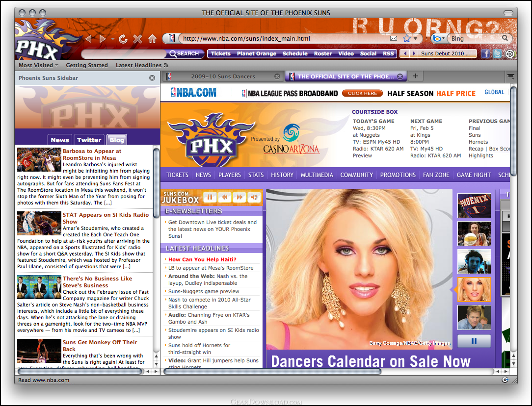Screen dimensions: 532x406
Task: Open the STAT Appears on SI Kids article thumbnail
Action: (39, 223)
